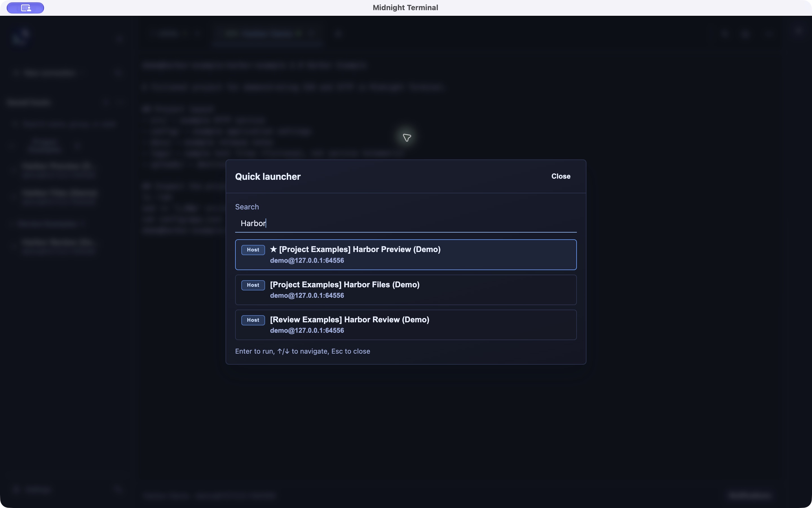Click the screen-sharing indicator in title bar

click(25, 8)
